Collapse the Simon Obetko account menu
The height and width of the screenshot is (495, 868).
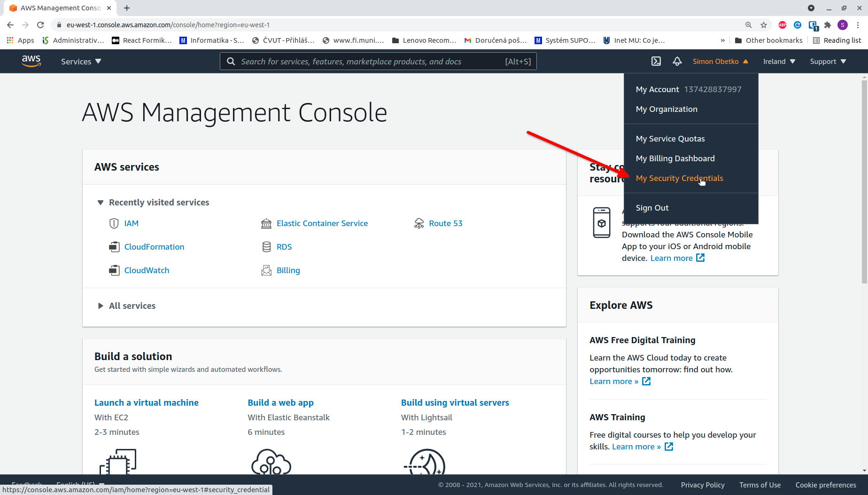pos(720,62)
